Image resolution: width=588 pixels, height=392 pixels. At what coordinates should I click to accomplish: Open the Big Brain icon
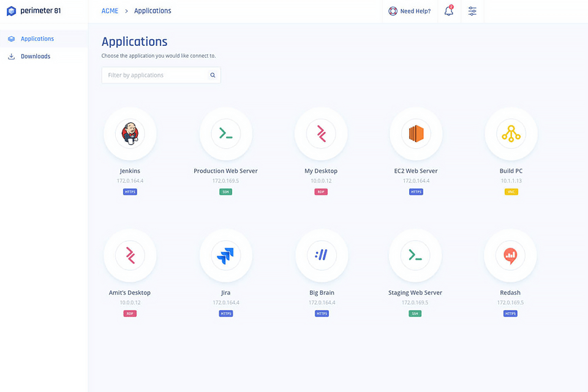click(322, 255)
